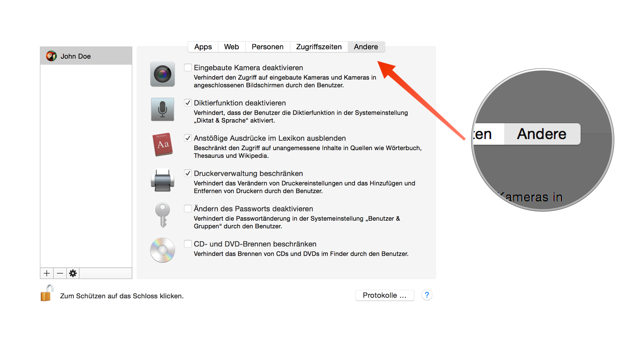Image resolution: width=644 pixels, height=341 pixels.
Task: Click the CD icon for Brennen restriction
Action: pos(162,250)
